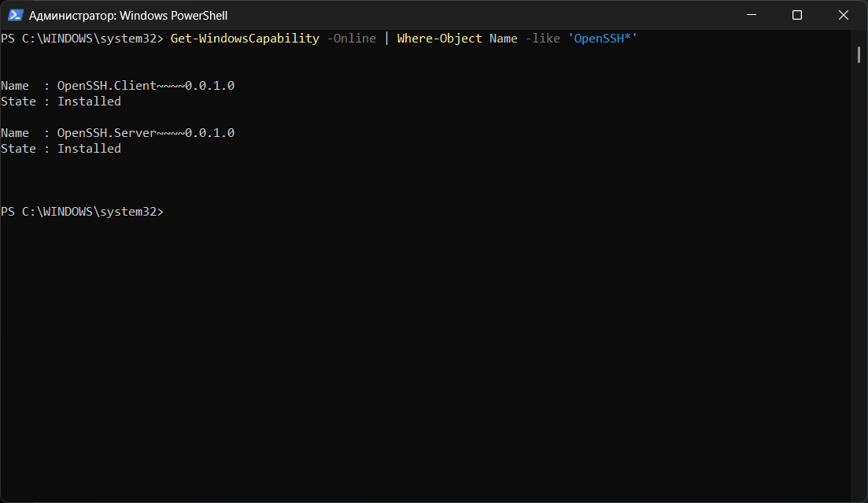Click 'Installed' state under OpenSSH.Server

[x=89, y=149]
